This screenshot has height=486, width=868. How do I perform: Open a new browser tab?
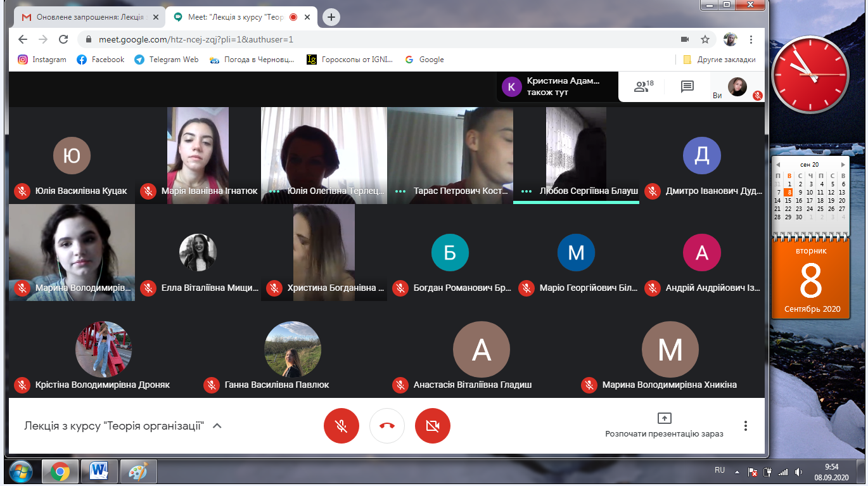(x=331, y=17)
